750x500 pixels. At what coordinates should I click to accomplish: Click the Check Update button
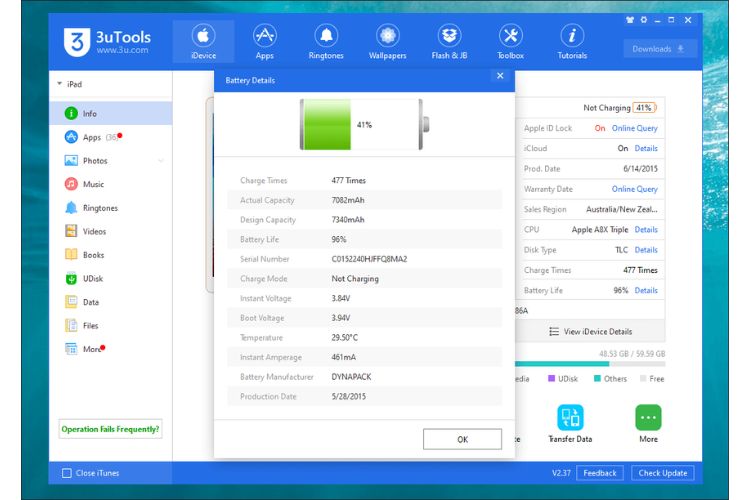(662, 473)
